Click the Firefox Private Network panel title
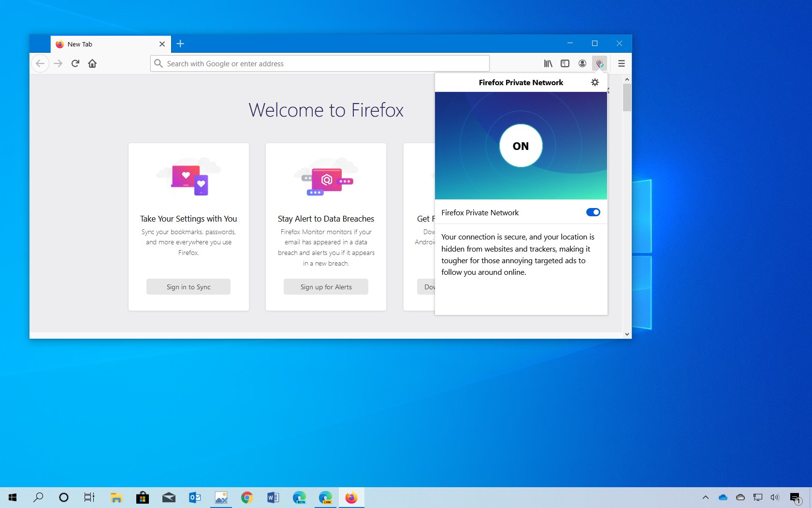 521,82
